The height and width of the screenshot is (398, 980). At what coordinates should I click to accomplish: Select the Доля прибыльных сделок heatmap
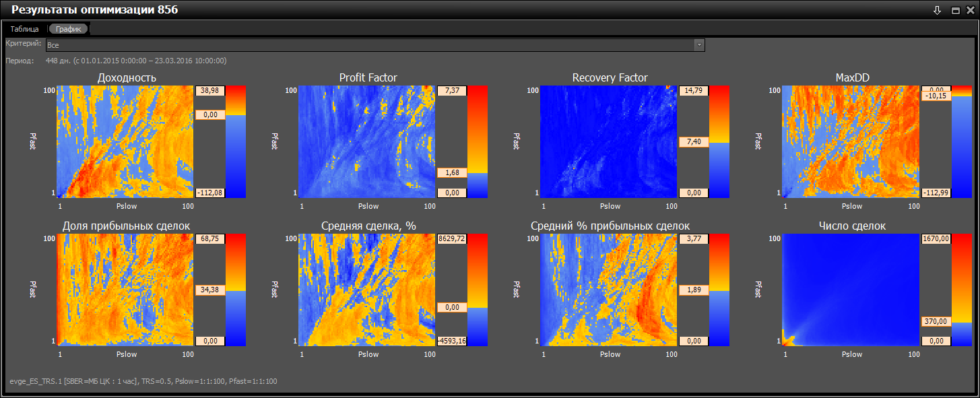[125, 290]
